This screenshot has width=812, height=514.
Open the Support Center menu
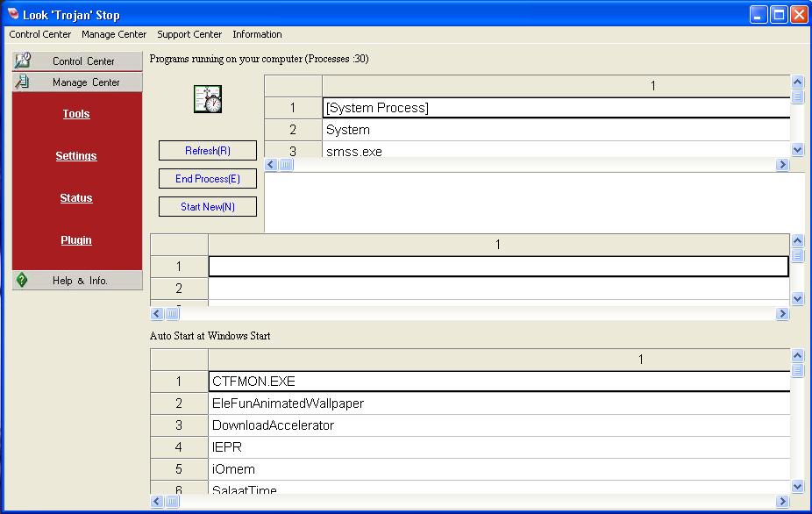(189, 34)
